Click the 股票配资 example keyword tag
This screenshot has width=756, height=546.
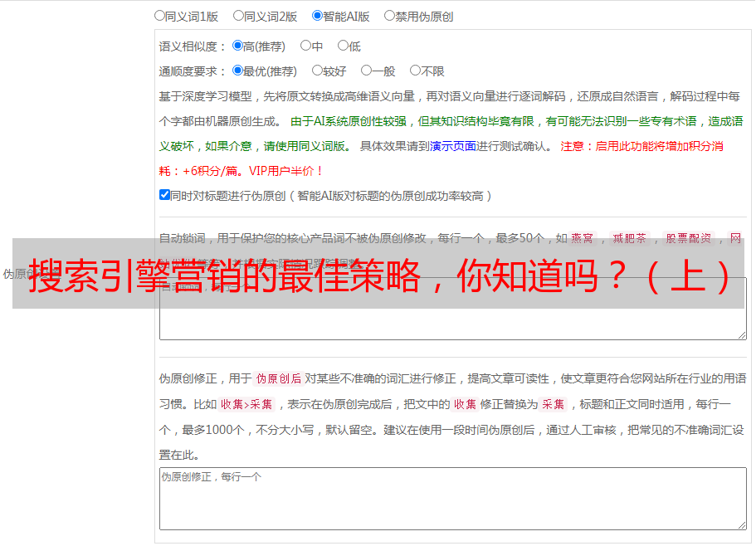tap(689, 238)
